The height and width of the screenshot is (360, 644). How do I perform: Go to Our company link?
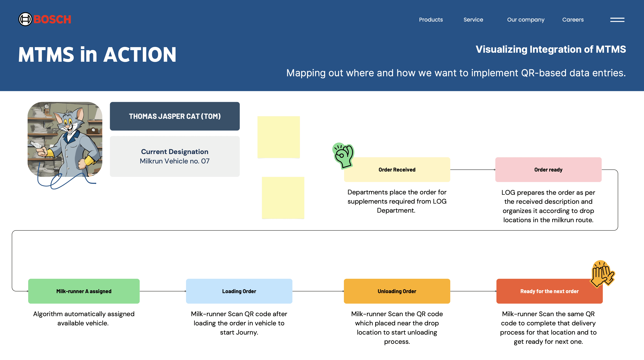(526, 20)
